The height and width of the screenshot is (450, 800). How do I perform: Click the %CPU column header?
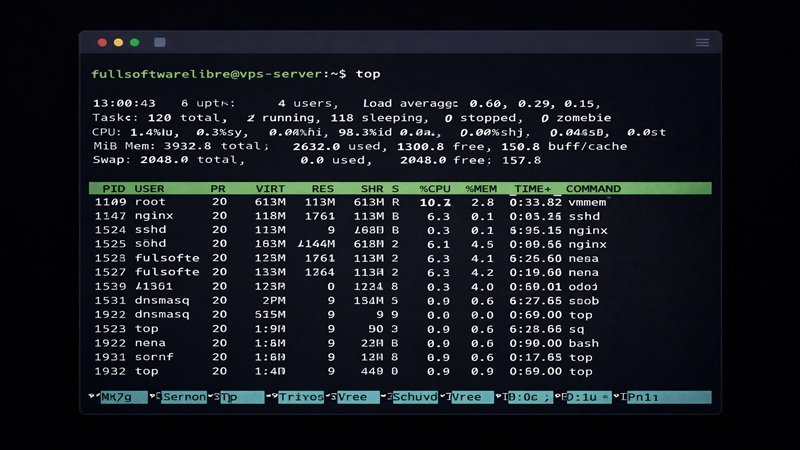[x=437, y=188]
